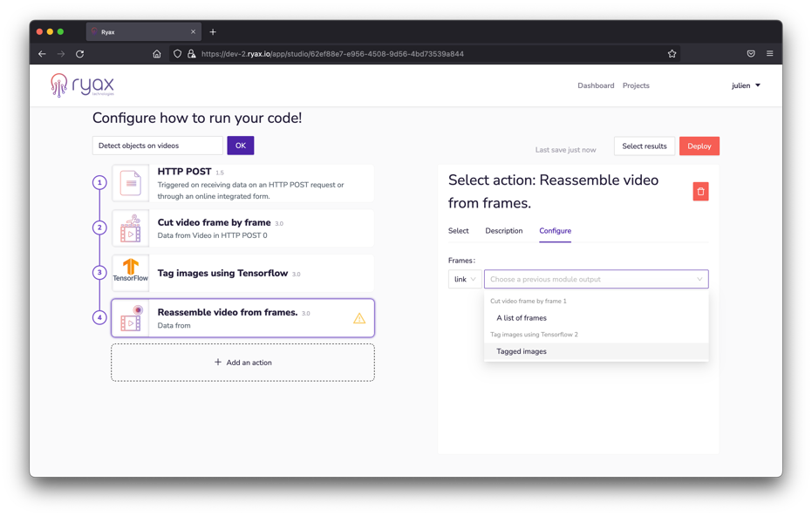This screenshot has width=812, height=516.
Task: Click the Reassemble video film icon
Action: coord(130,318)
